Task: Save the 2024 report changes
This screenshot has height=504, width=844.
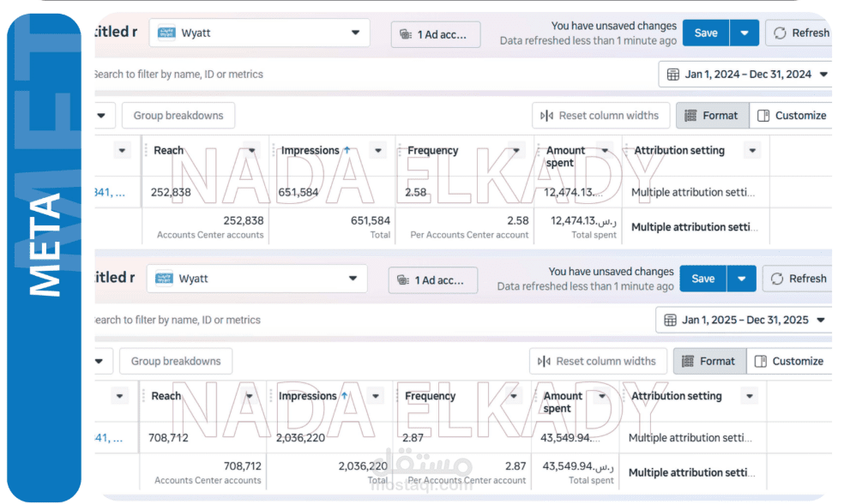Action: click(706, 33)
